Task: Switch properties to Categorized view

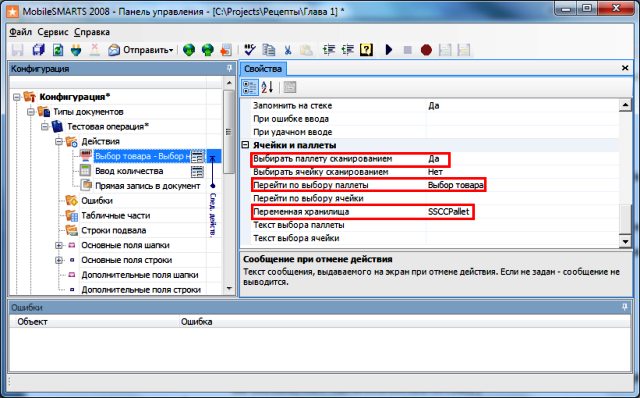Action: point(250,87)
